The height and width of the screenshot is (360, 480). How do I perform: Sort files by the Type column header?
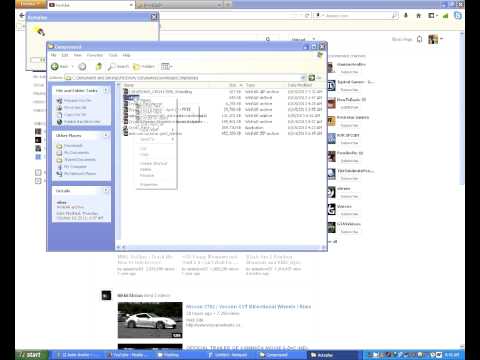coord(265,85)
